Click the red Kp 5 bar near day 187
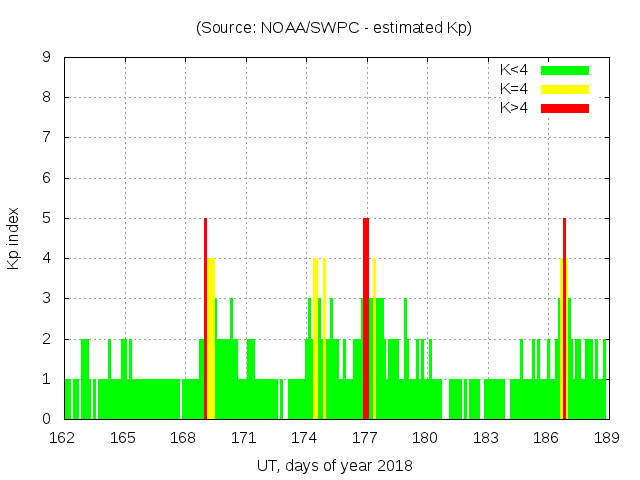Screen dimensions: 640x480 pyautogui.click(x=564, y=318)
